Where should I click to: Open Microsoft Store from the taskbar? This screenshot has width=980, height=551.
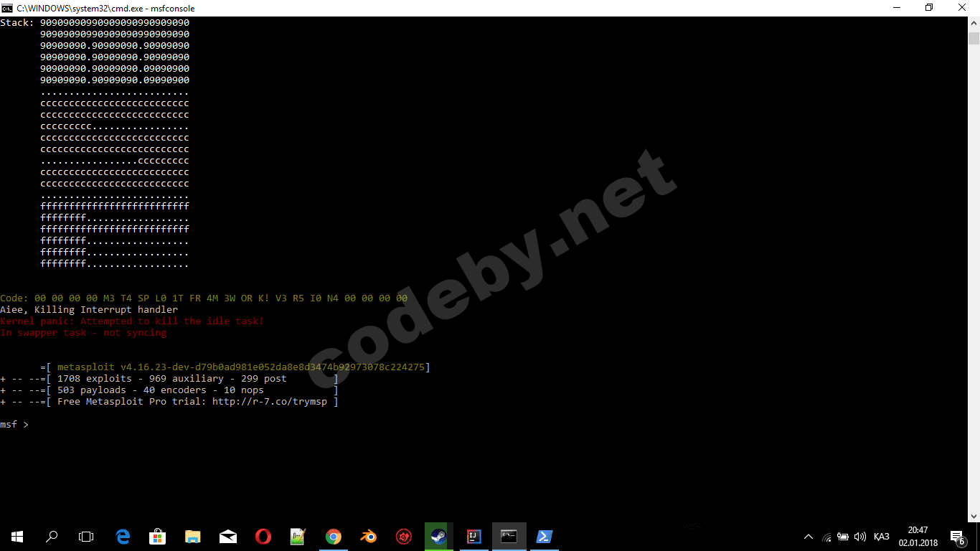(x=158, y=537)
